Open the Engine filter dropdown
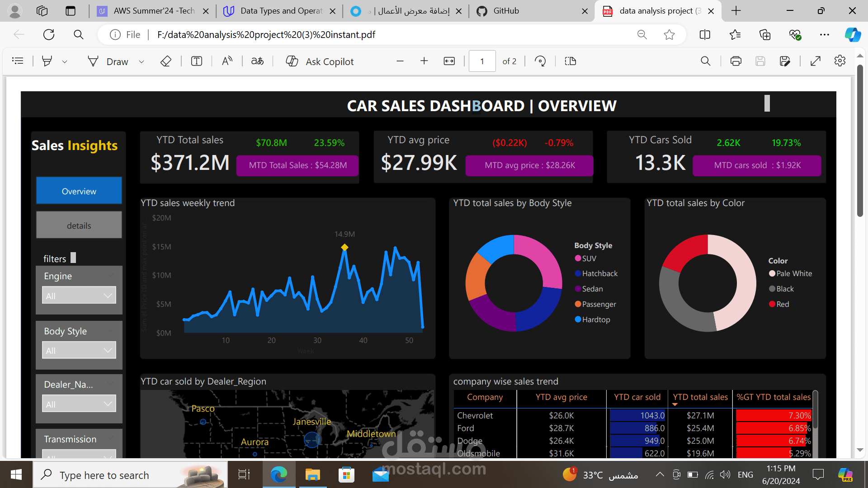The image size is (868, 488). 79,296
